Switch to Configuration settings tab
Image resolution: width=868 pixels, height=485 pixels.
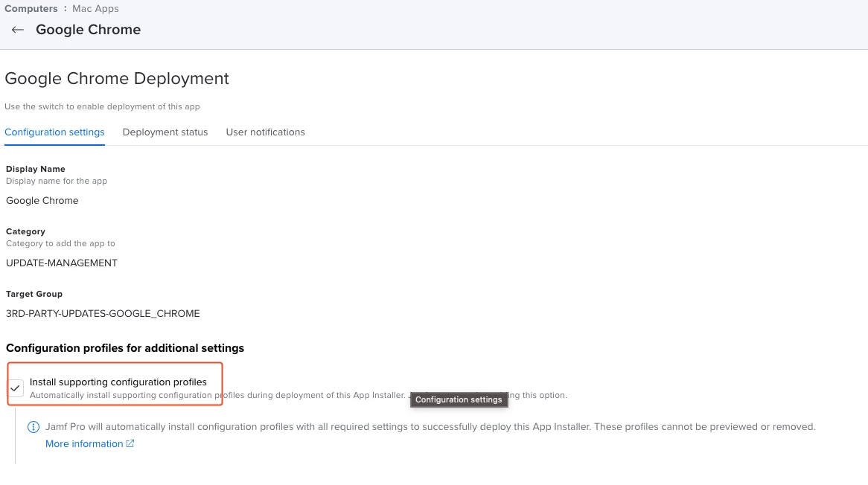[x=54, y=132]
